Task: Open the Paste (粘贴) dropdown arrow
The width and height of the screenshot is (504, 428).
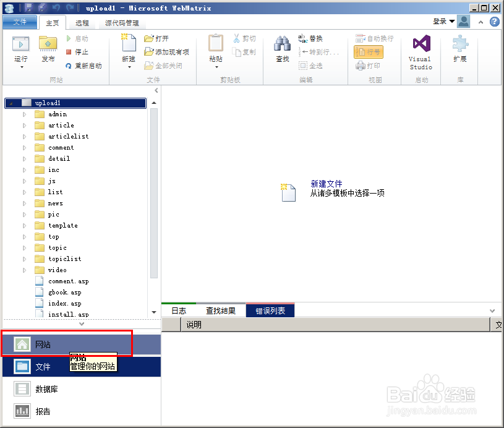Action: [x=216, y=67]
